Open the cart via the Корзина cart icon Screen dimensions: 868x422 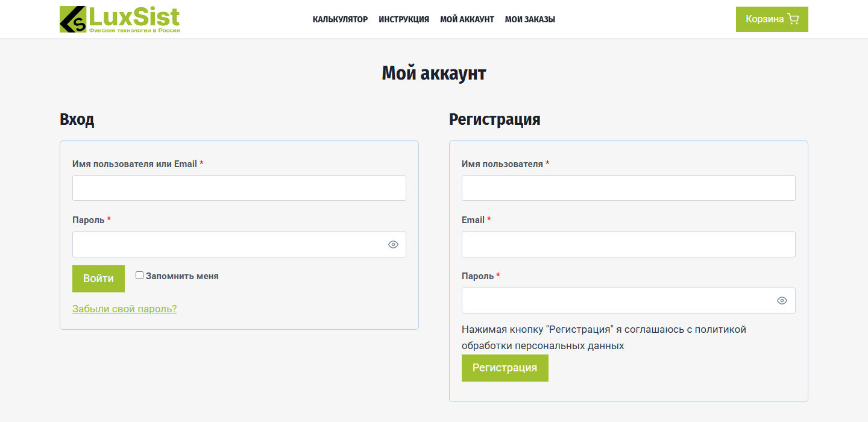[x=772, y=19]
